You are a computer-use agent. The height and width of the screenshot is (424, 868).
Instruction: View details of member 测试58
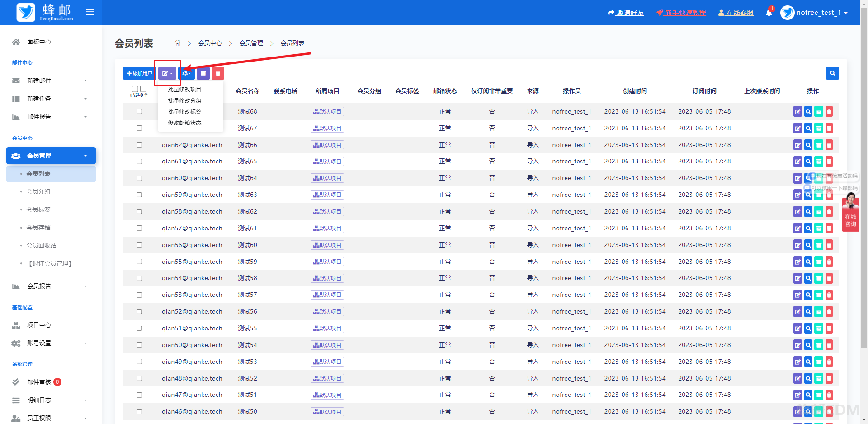[808, 278]
